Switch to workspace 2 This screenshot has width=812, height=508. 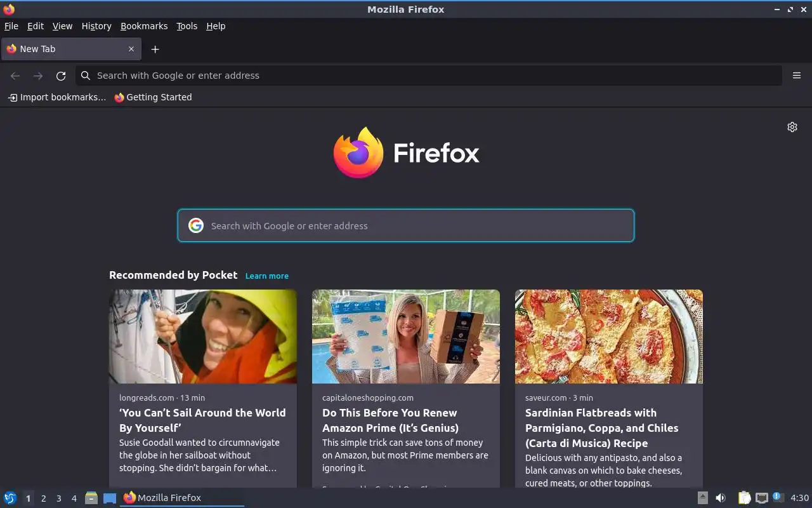[x=44, y=498]
